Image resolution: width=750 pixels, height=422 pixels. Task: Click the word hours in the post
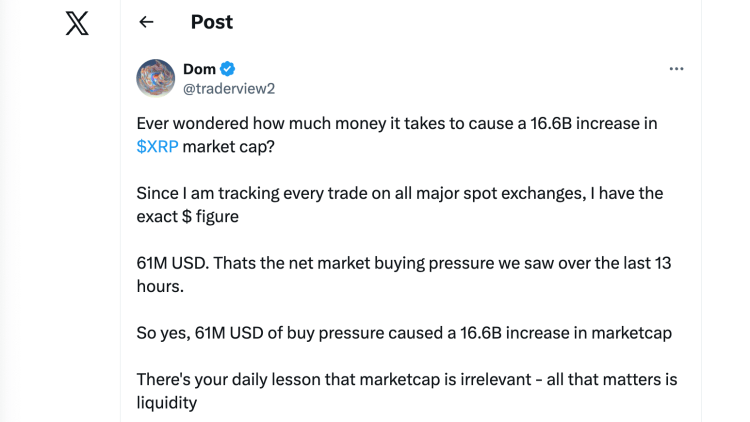pyautogui.click(x=160, y=285)
